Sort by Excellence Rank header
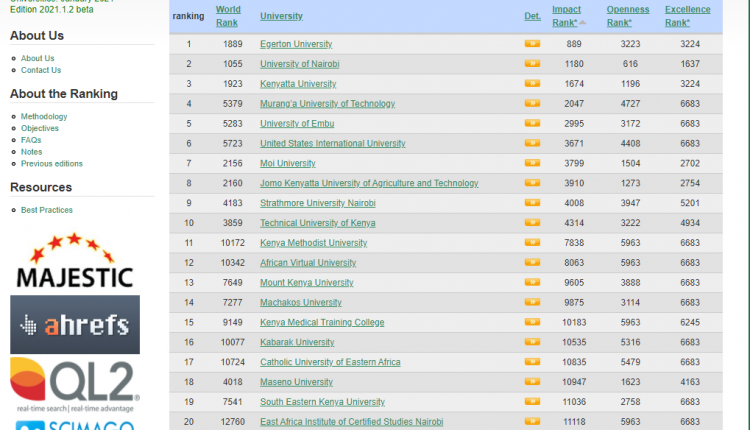 click(688, 16)
